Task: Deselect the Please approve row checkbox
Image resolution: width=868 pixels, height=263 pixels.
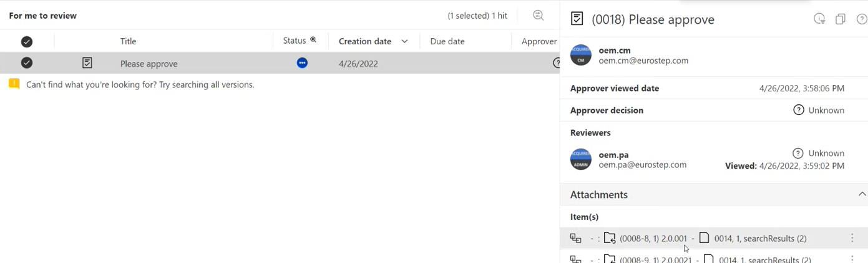Action: click(x=27, y=63)
